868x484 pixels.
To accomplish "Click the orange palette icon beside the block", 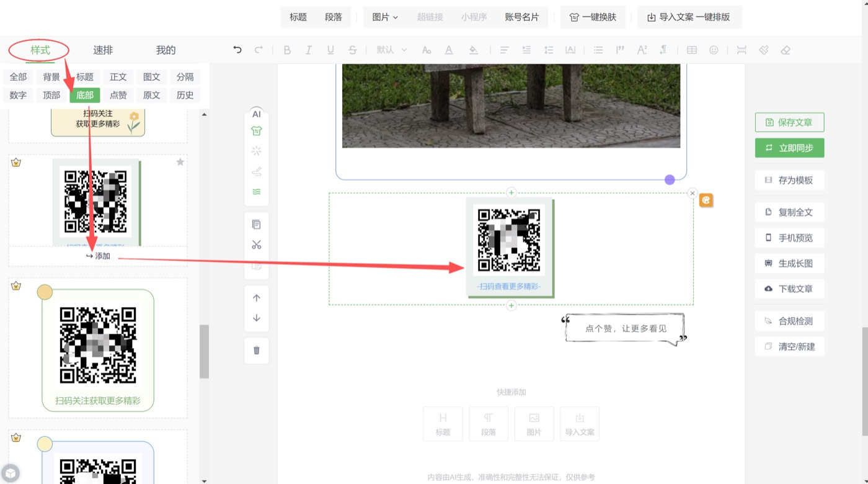I will coord(706,200).
